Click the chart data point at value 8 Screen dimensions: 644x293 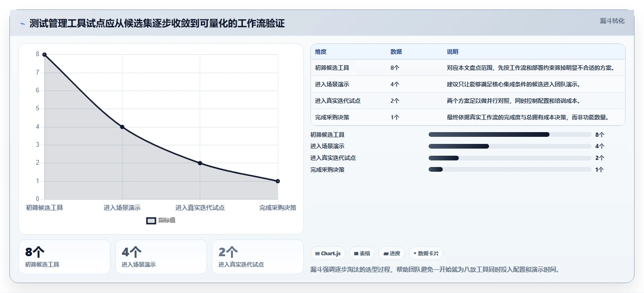point(44,55)
